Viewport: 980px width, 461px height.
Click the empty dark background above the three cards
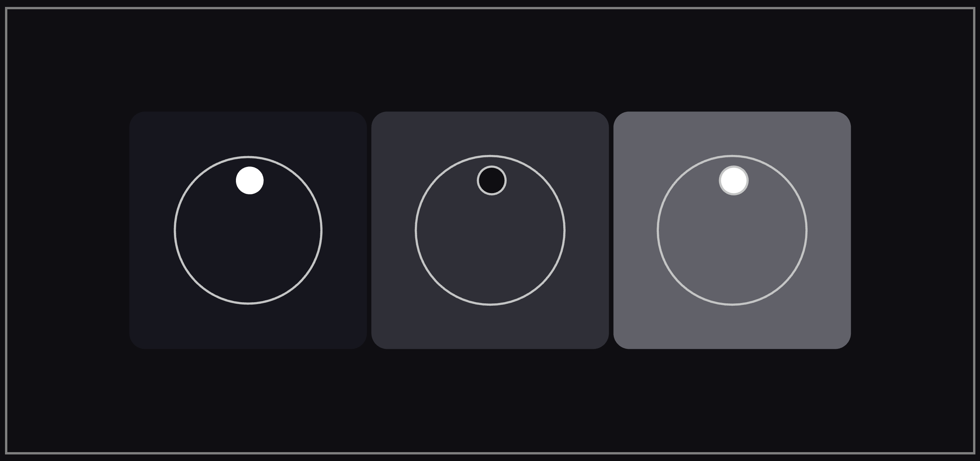490,60
